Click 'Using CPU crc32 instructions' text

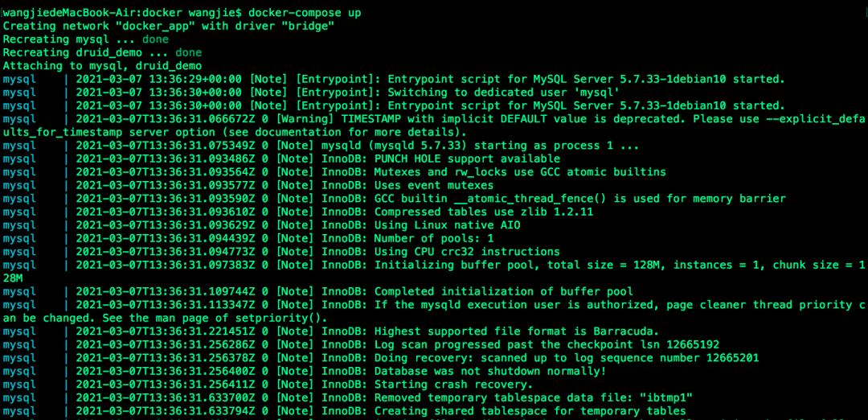[467, 252]
